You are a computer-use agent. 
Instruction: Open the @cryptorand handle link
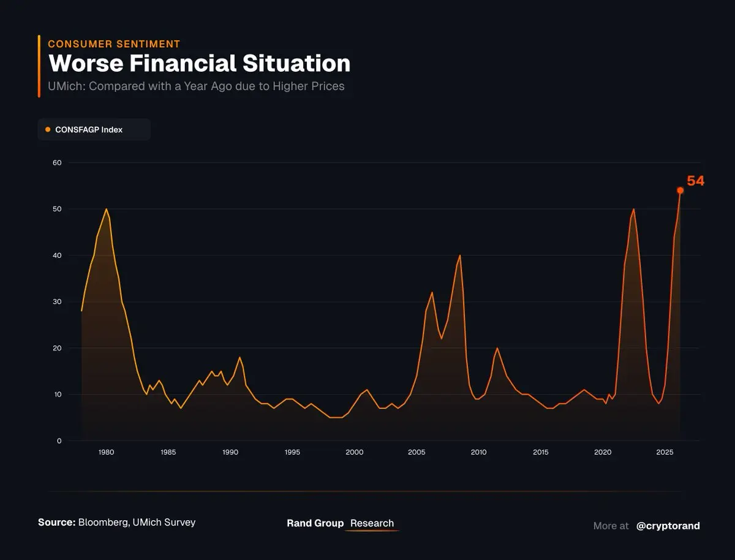pyautogui.click(x=668, y=526)
